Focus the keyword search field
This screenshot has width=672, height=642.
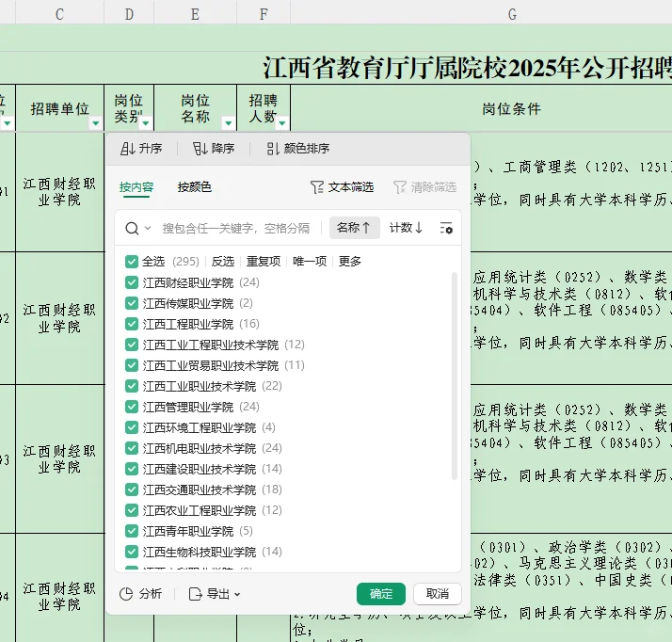point(236,228)
